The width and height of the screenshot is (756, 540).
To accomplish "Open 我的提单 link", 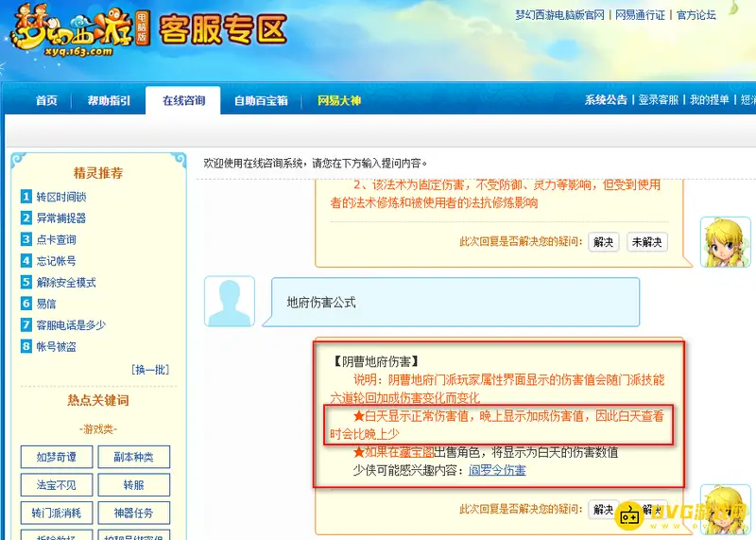I will (710, 100).
